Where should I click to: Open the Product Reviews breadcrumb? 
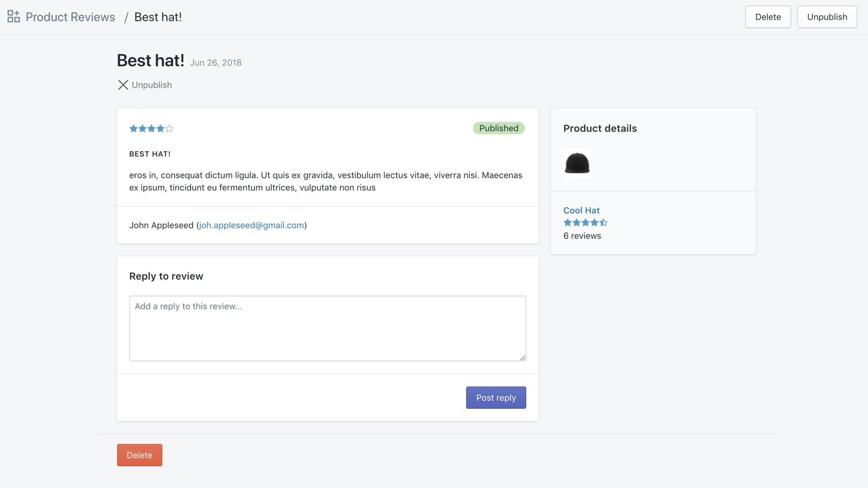coord(70,17)
